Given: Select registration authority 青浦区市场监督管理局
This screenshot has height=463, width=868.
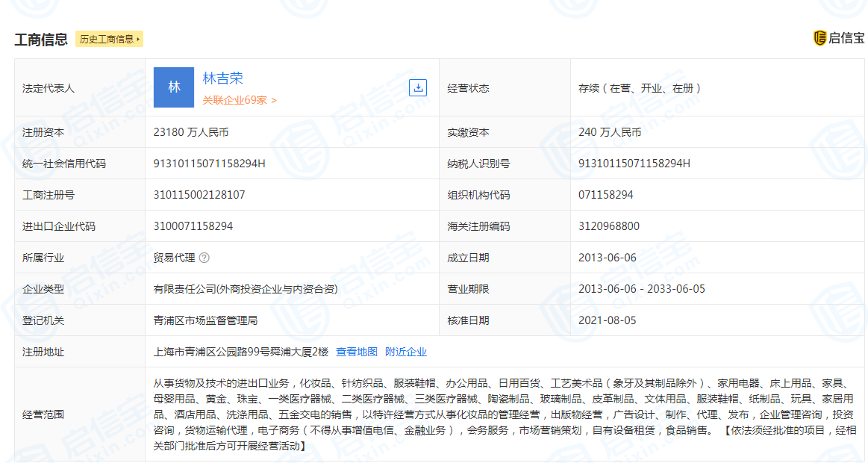Looking at the screenshot, I should [205, 320].
